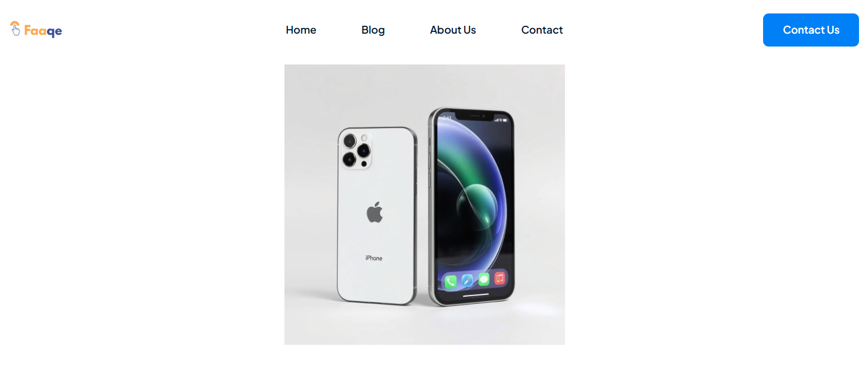Click the Faaqe logo text

[43, 31]
